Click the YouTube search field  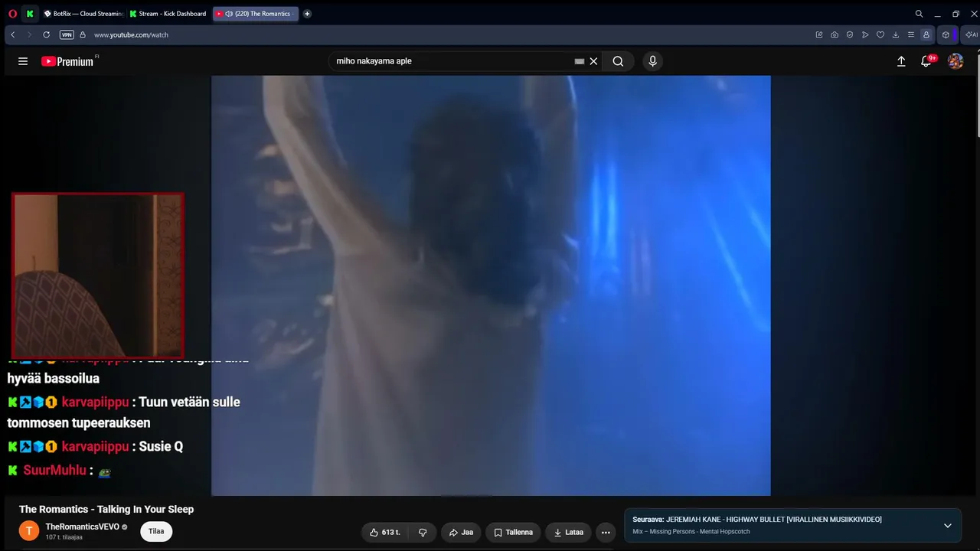[x=453, y=61]
